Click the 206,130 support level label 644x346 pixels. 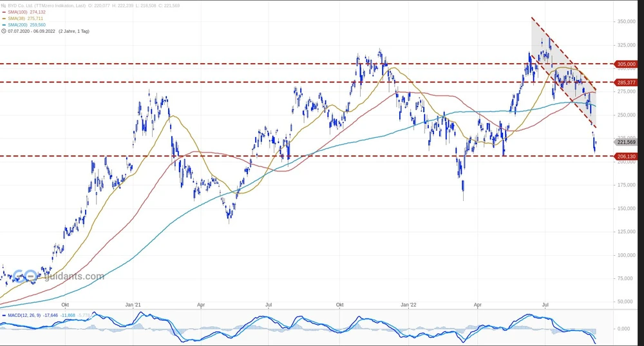tap(626, 156)
